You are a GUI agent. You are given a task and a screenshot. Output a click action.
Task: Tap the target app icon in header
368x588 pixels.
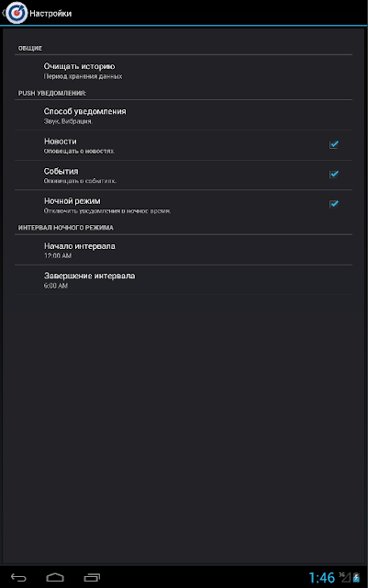(17, 13)
